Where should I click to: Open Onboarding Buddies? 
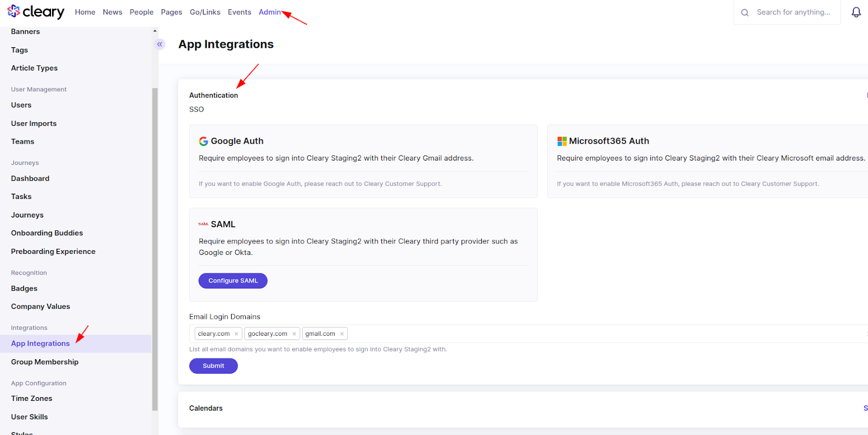[x=47, y=233]
